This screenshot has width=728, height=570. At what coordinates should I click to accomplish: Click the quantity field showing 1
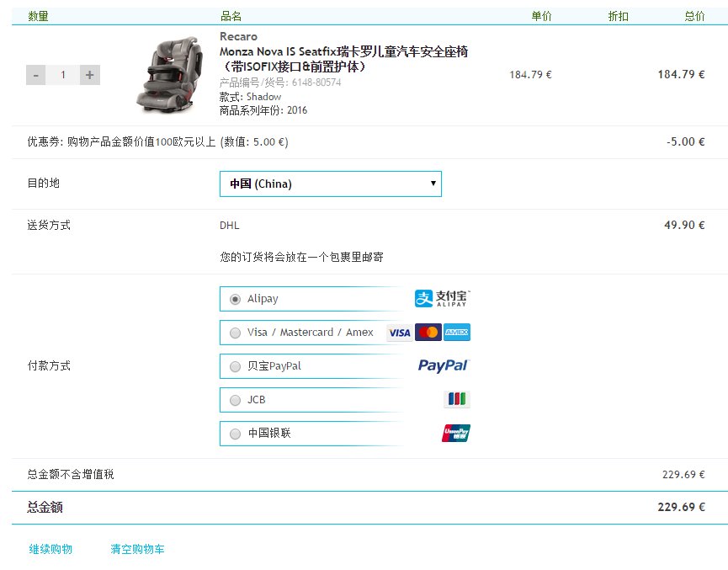[x=62, y=75]
